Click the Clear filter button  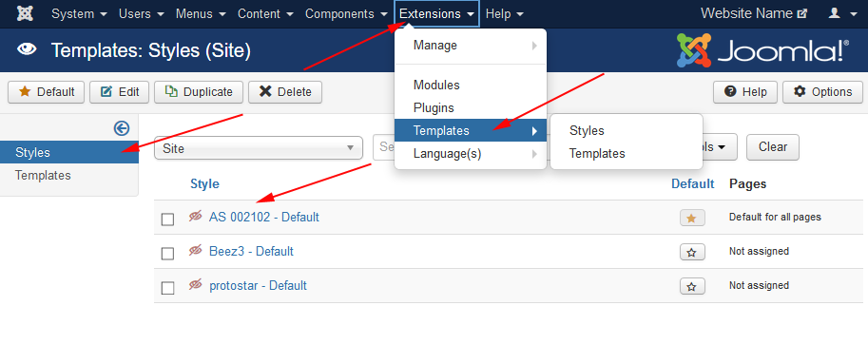point(773,147)
